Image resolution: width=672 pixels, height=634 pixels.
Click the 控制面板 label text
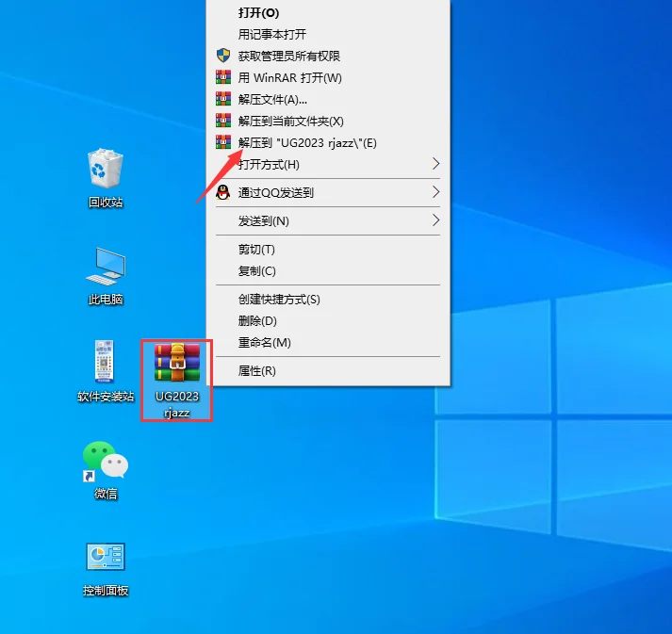pos(106,591)
